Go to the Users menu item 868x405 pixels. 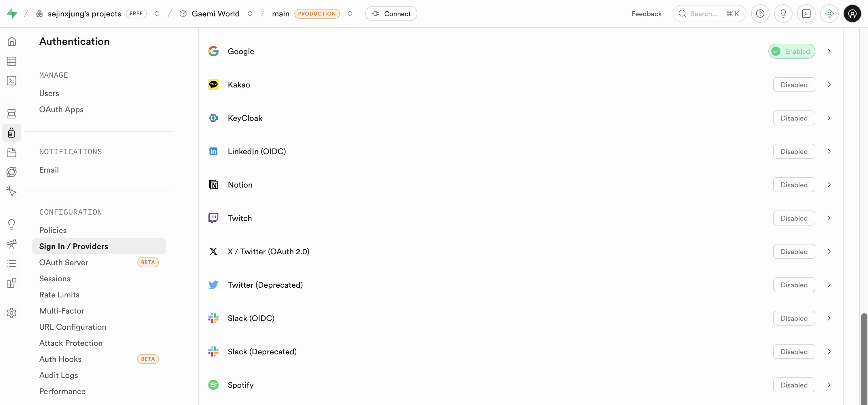click(49, 93)
